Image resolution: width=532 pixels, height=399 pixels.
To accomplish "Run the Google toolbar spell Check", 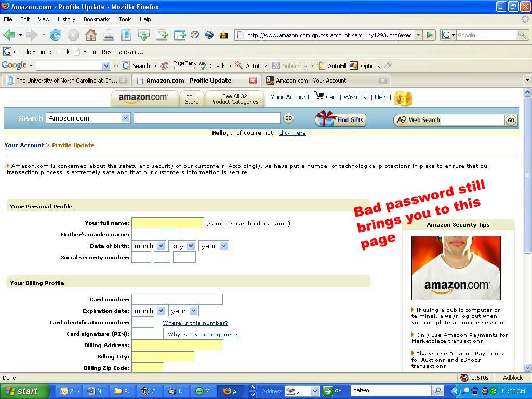I will tap(212, 66).
